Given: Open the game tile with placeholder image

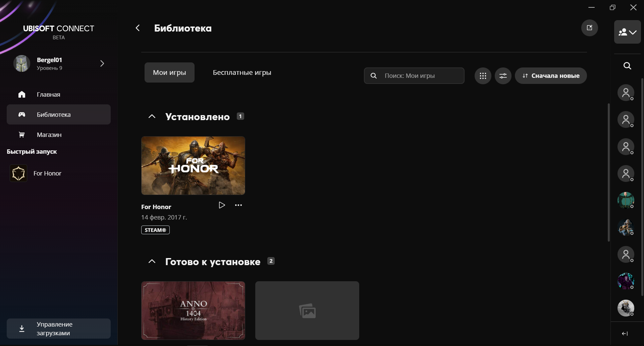Looking at the screenshot, I should pos(307,310).
